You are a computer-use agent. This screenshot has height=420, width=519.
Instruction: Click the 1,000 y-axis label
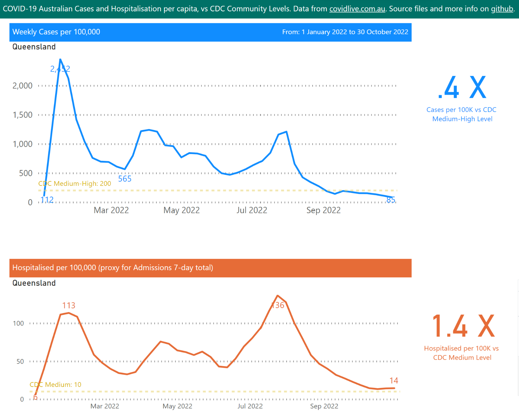(x=23, y=144)
